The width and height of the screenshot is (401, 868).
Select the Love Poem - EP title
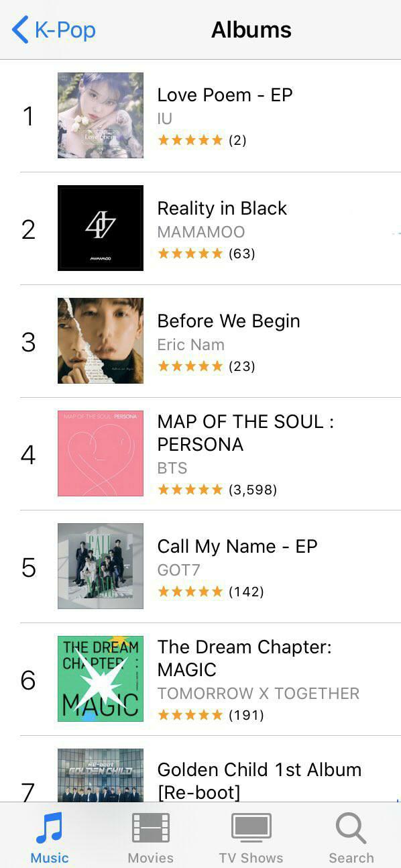[225, 95]
